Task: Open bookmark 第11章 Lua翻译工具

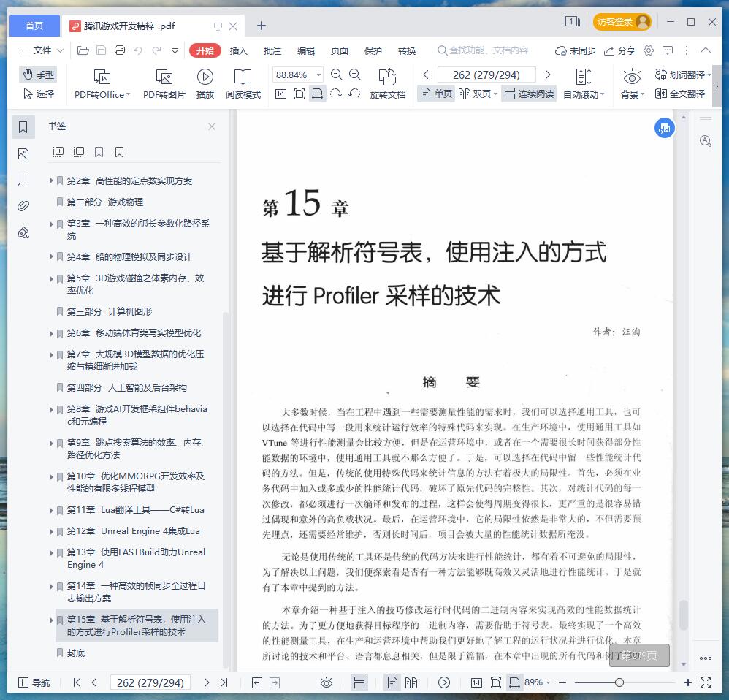Action: coord(135,510)
